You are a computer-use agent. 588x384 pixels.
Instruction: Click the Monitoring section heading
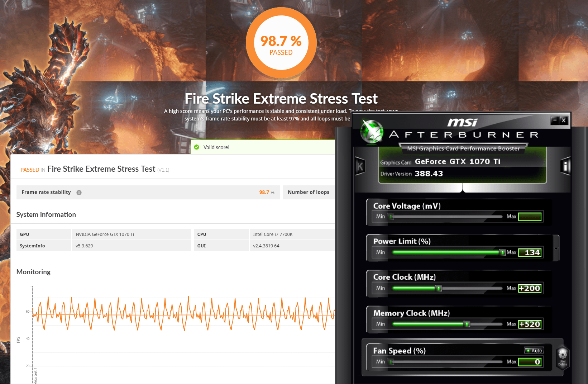coord(34,272)
